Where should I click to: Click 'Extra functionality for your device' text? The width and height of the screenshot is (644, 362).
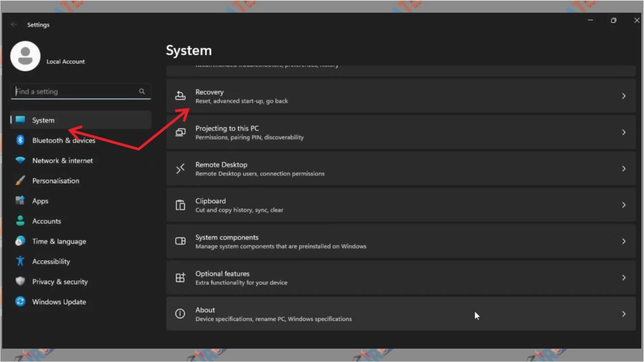(x=241, y=283)
